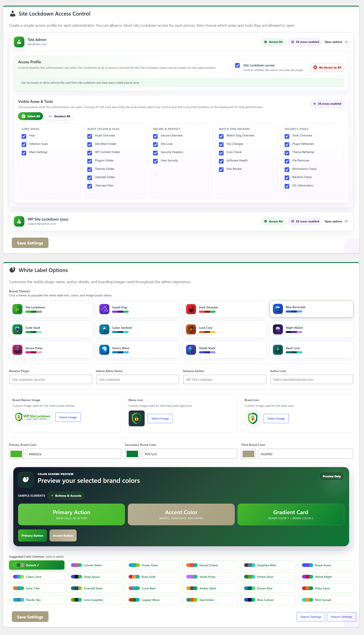Image resolution: width=364 pixels, height=635 pixels.
Task: Select the Cyber Sentinel theme icon
Action: point(104,329)
